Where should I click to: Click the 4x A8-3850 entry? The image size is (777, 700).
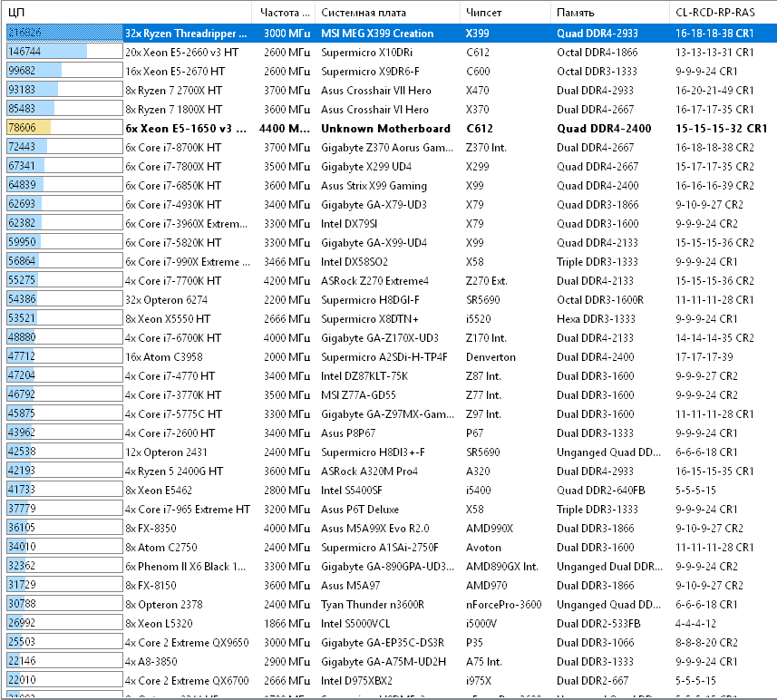151,661
